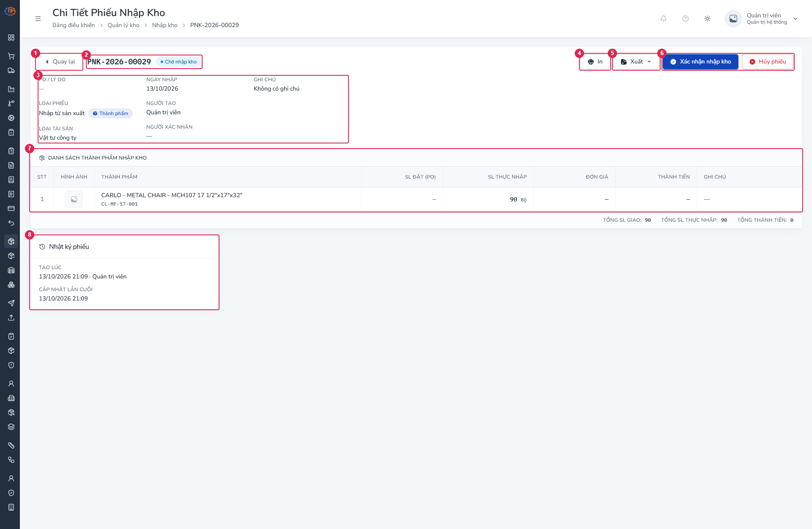The width and height of the screenshot is (812, 529).
Task: Click the SL THỰC NHẬP column header
Action: pos(507,177)
